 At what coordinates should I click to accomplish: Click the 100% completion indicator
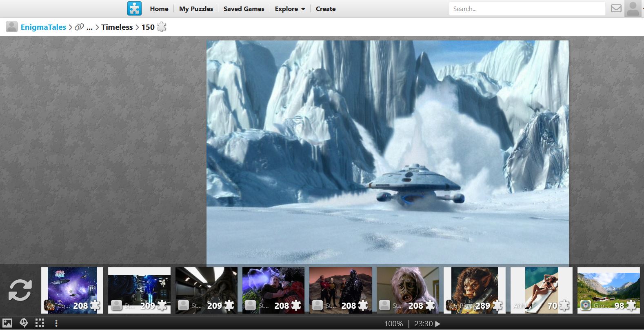[x=393, y=323]
